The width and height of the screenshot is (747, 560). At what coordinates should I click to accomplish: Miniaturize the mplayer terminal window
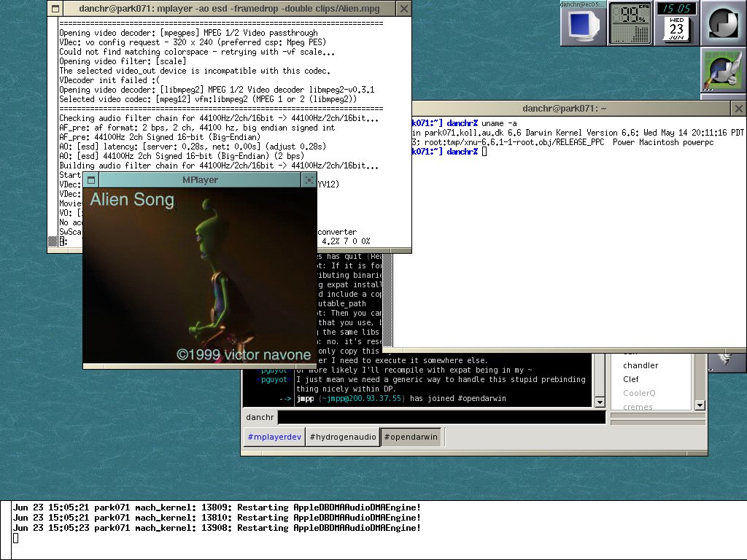55,9
